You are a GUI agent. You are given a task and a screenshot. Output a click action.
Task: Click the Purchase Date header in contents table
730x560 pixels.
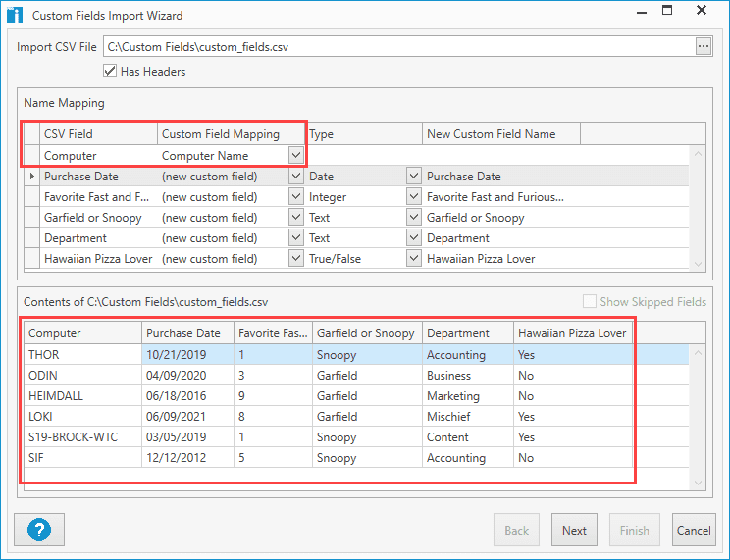click(187, 333)
